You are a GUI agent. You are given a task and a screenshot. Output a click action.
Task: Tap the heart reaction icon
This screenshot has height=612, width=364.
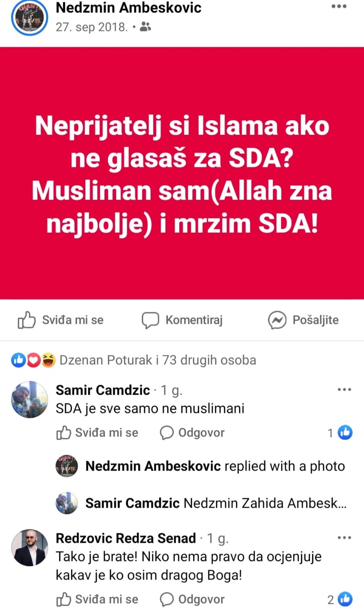coord(34,360)
